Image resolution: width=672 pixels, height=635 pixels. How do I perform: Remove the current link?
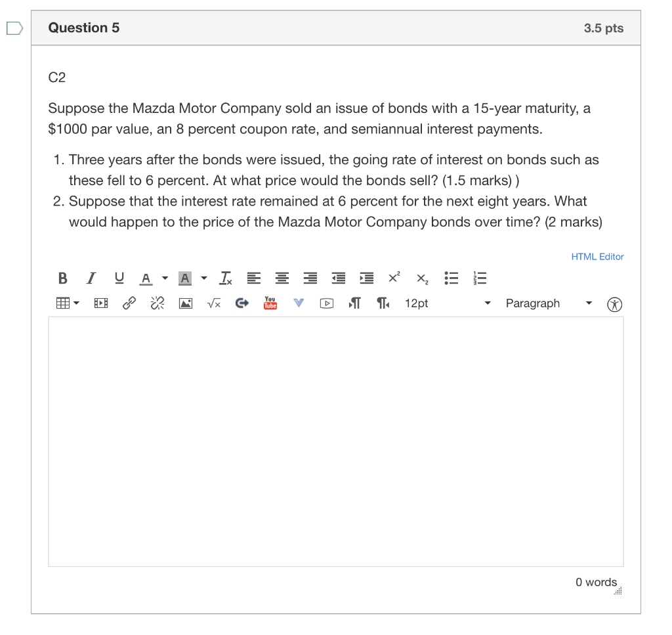pos(157,303)
